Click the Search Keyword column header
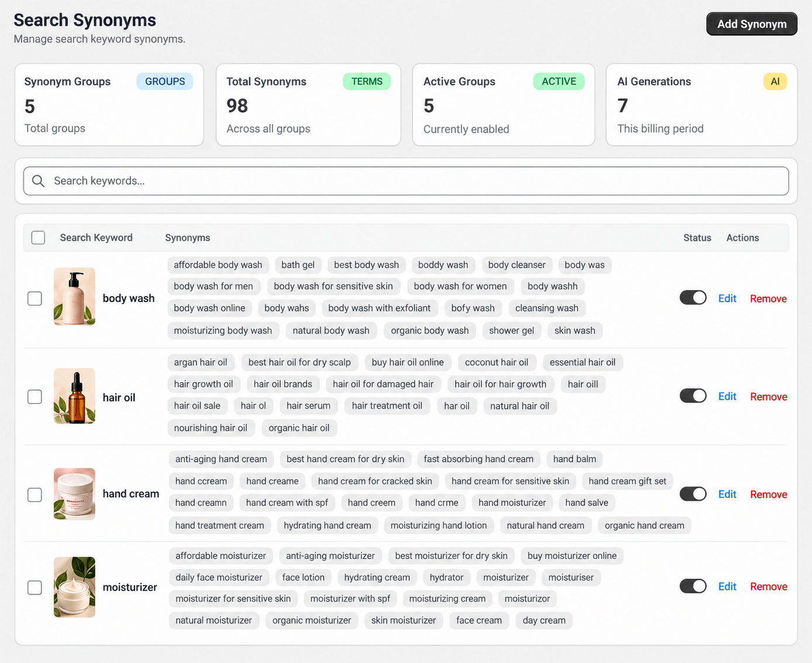Image resolution: width=812 pixels, height=663 pixels. (x=97, y=238)
